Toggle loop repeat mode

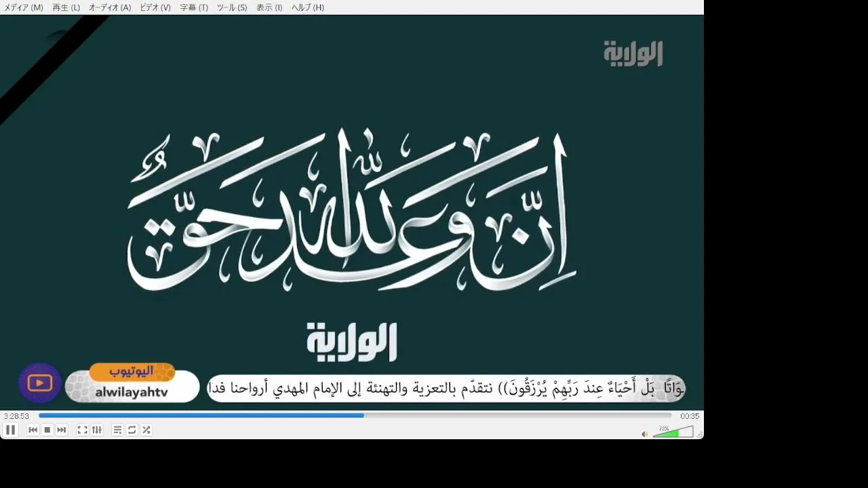click(132, 430)
